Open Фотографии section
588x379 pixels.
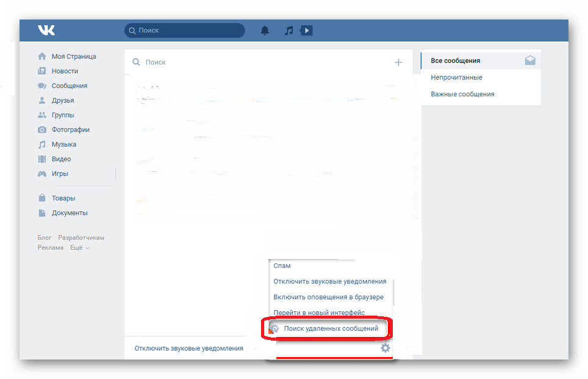tap(71, 130)
